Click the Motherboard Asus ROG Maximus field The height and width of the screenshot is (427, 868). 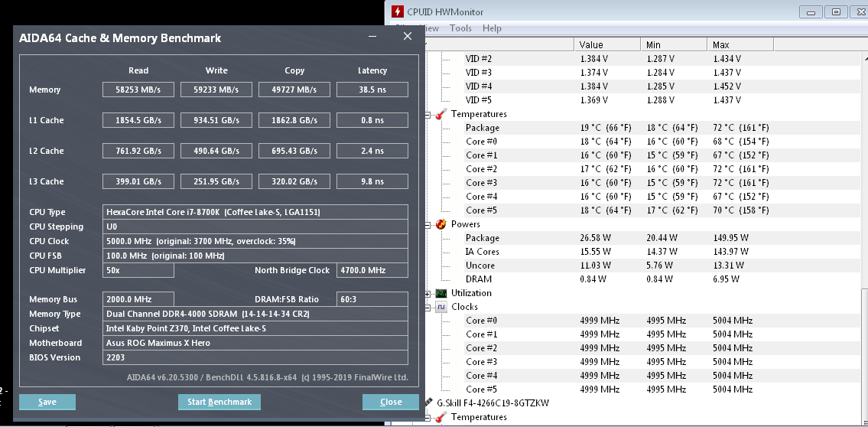point(255,343)
